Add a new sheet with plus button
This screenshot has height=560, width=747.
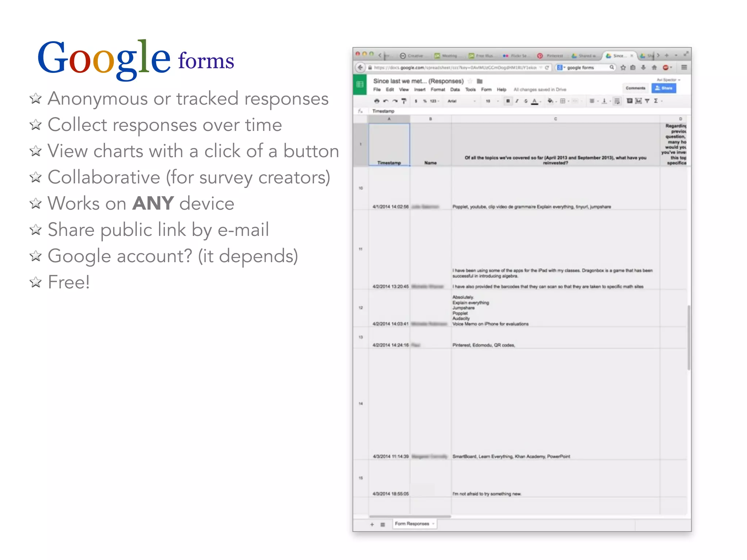click(x=372, y=524)
